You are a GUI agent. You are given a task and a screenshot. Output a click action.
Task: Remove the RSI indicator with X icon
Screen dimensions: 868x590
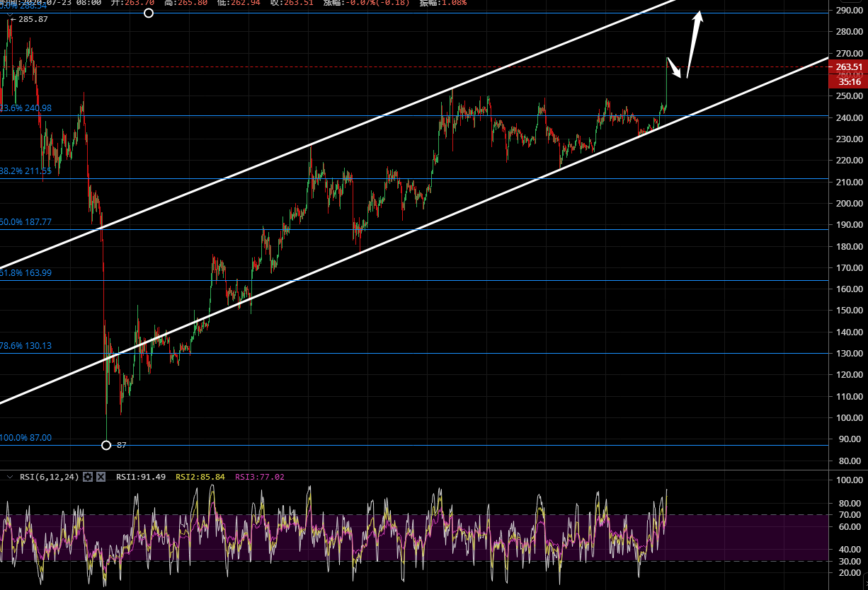pos(101,477)
